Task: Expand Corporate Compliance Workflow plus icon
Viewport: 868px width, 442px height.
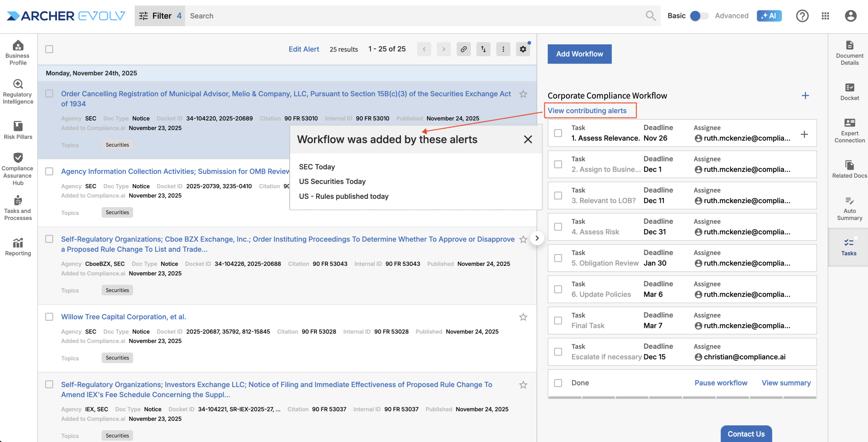Action: point(805,96)
